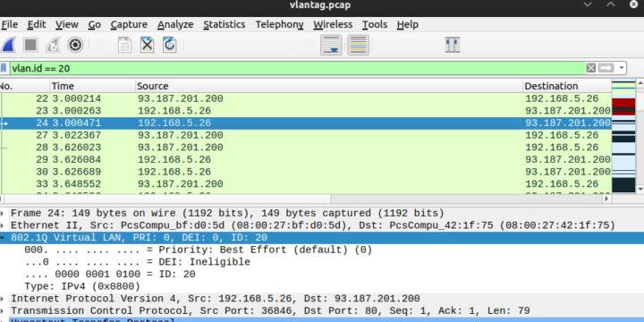Open recent display filters dropdown
644x322 pixels.
pyautogui.click(x=622, y=68)
